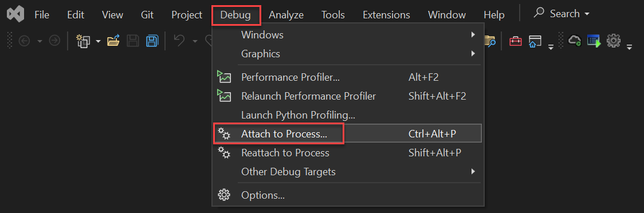Open the Search dropdown in title bar
644x213 pixels.
click(561, 14)
